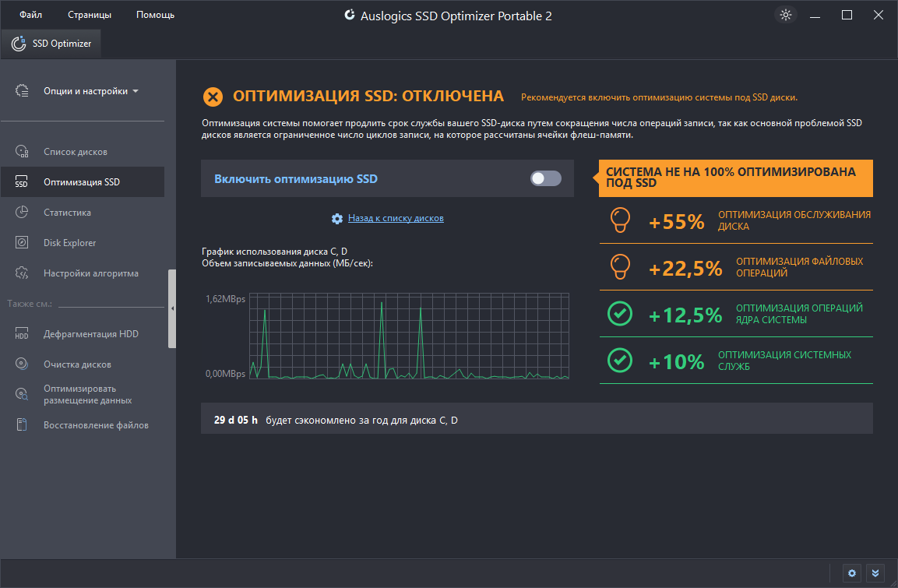Screen dimensions: 898x588
Task: Click the Disk Explorer icon
Action: click(22, 243)
